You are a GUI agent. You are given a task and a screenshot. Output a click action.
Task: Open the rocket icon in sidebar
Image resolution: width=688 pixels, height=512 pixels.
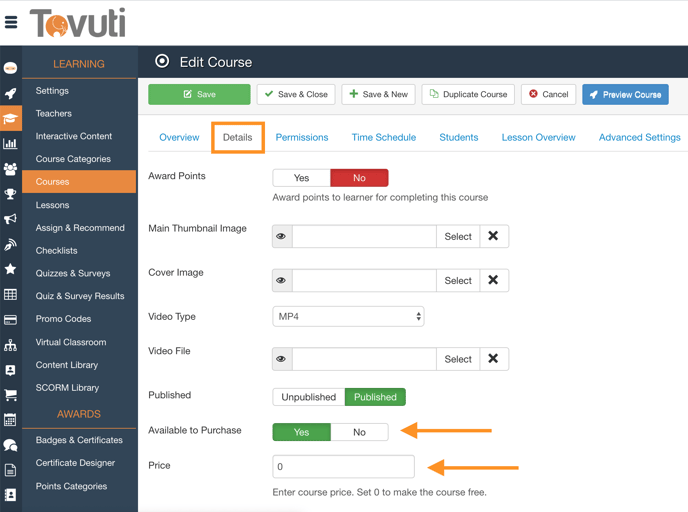coord(11,93)
